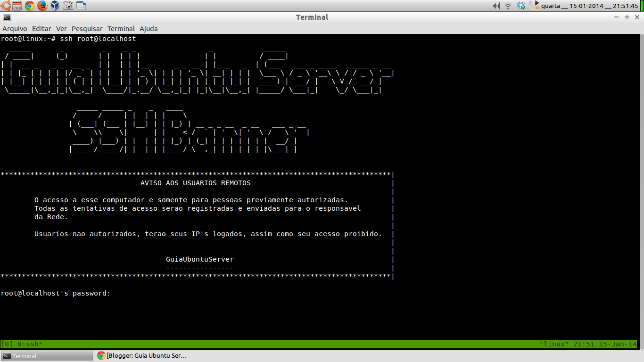Open the show desktop windows icon
Screen dimensions: 644x362
click(81, 4)
